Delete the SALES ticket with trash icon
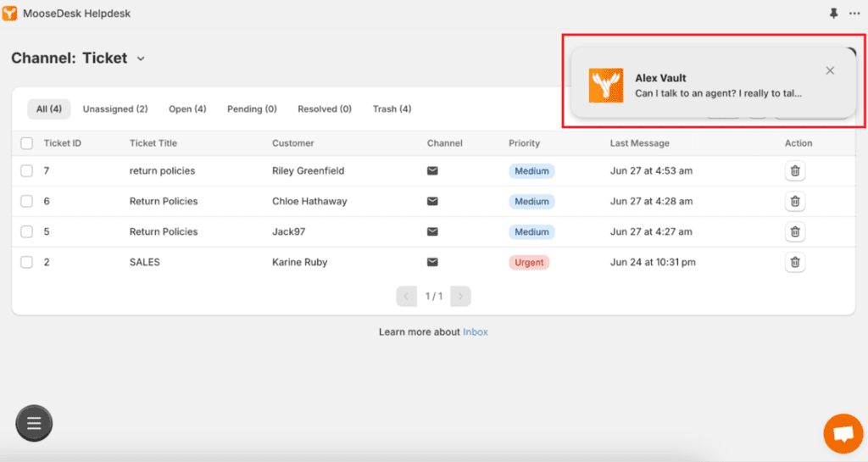Image resolution: width=868 pixels, height=462 pixels. click(x=795, y=262)
